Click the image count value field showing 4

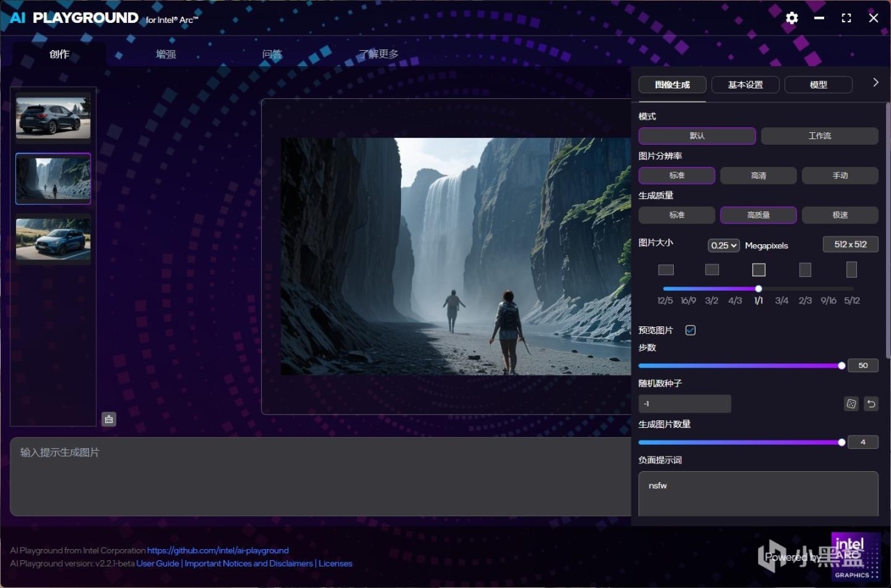[863, 442]
